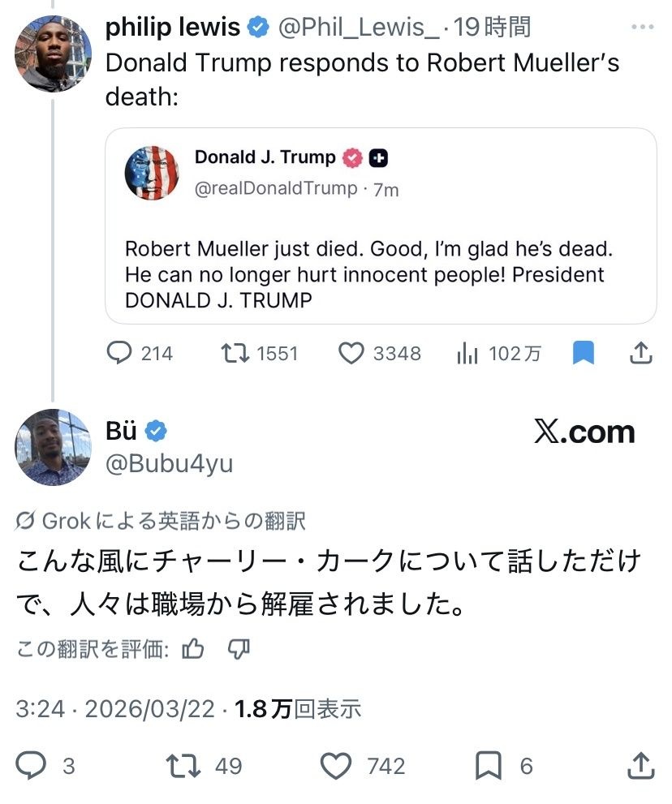Share Bü's post

(x=640, y=765)
